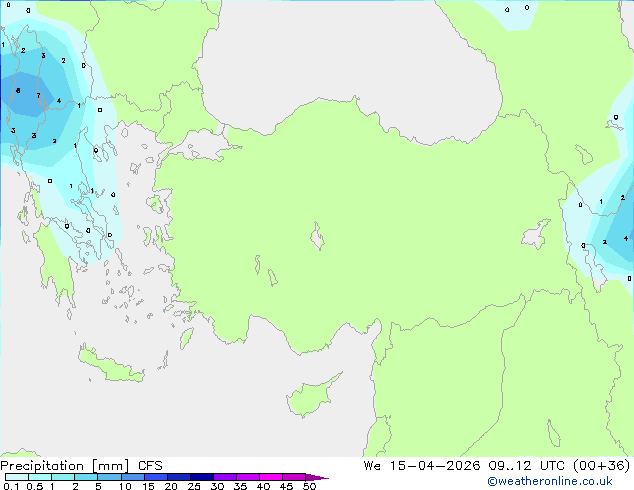Select the 15–20 mm legend swatch

(156, 477)
